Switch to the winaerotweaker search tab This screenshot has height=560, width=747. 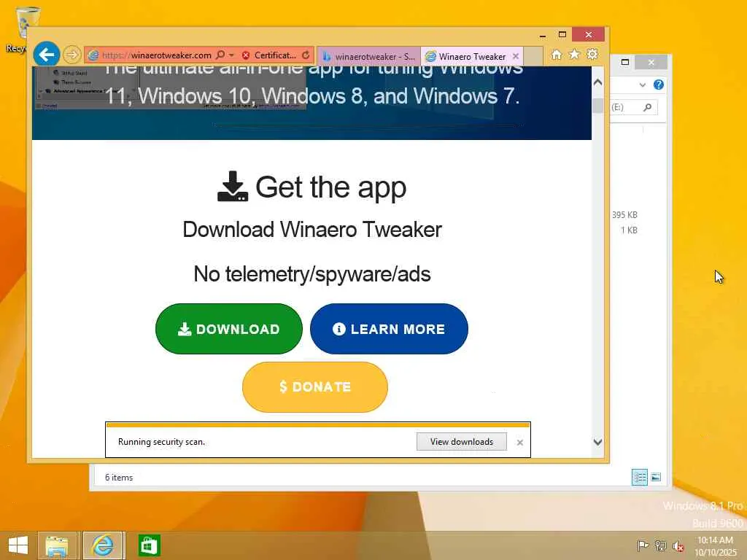368,57
